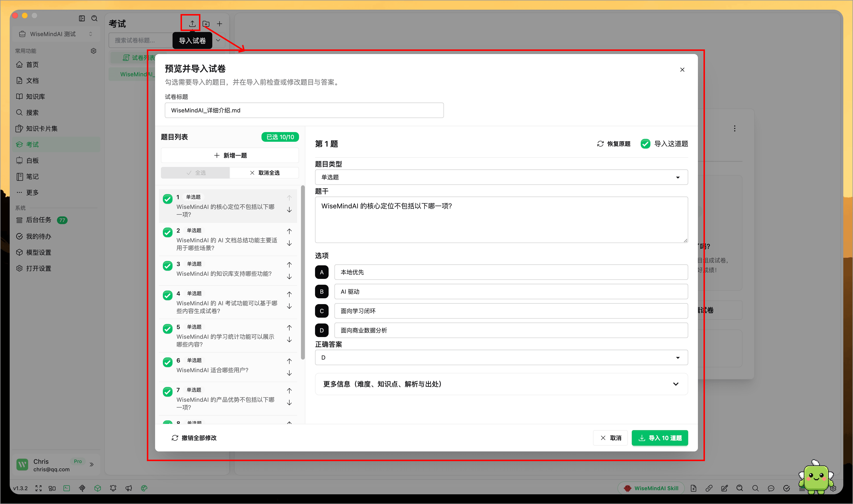The height and width of the screenshot is (504, 853).
Task: Click the layout panels icon in status bar
Action: (52, 488)
